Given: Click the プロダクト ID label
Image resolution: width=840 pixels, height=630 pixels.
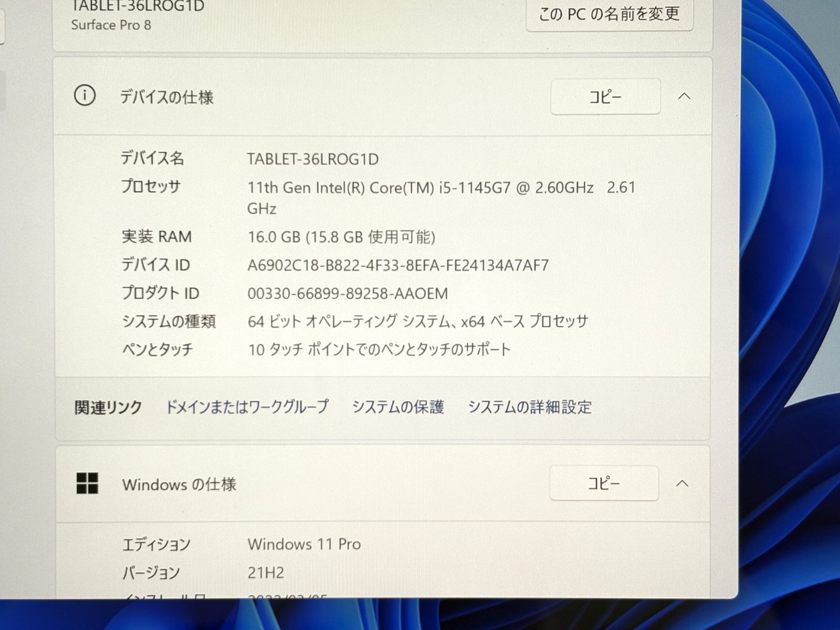Looking at the screenshot, I should pyautogui.click(x=160, y=293).
